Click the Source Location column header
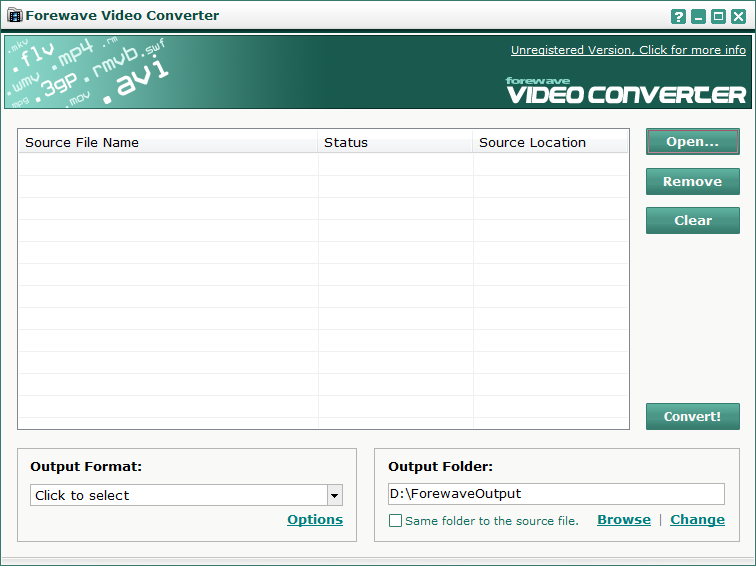Image resolution: width=756 pixels, height=566 pixels. (x=550, y=143)
